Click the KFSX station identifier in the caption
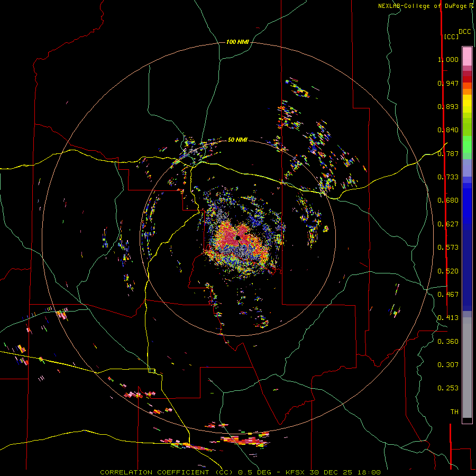Image resolution: width=476 pixels, height=476 pixels. point(295,472)
